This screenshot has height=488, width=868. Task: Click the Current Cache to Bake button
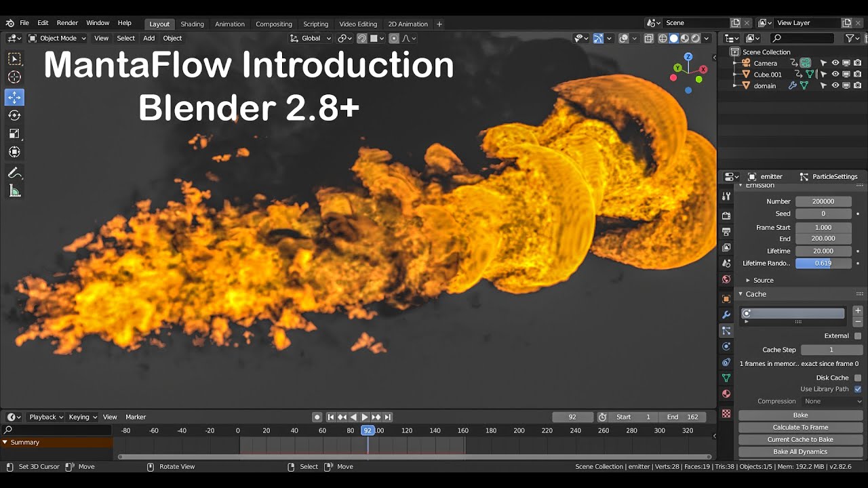[800, 439]
